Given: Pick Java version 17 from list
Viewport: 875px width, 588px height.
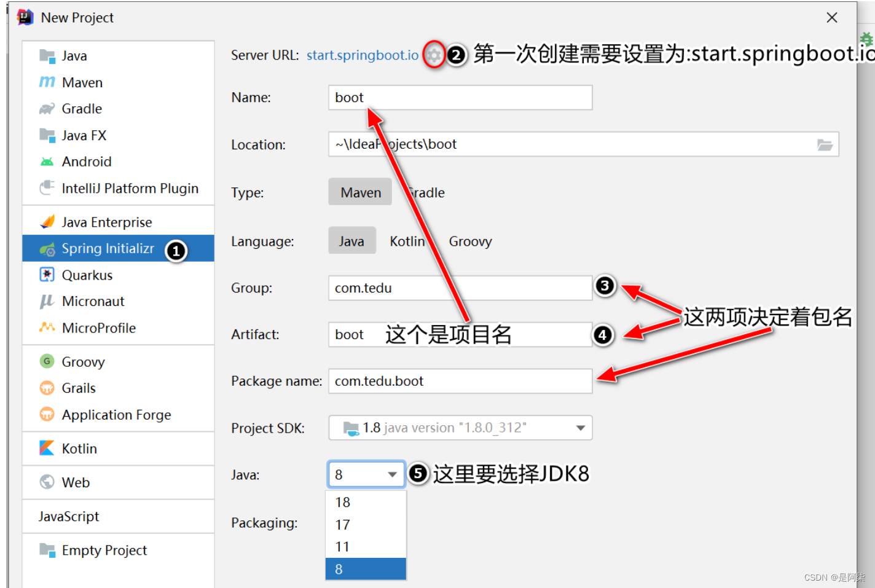Looking at the screenshot, I should [x=366, y=525].
